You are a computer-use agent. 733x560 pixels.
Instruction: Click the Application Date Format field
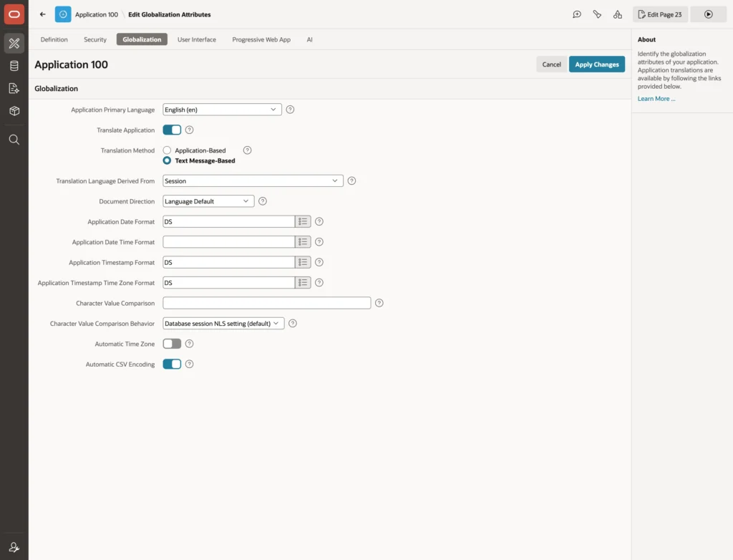point(228,222)
